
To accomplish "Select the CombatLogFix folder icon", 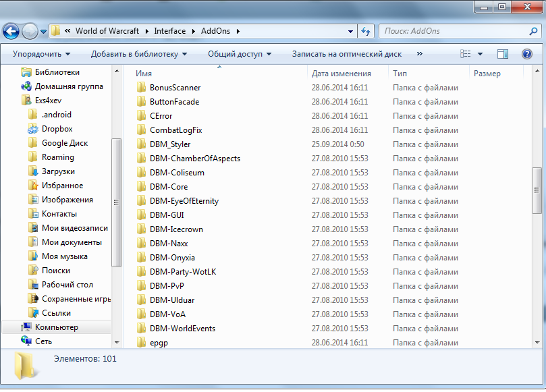I will (141, 130).
